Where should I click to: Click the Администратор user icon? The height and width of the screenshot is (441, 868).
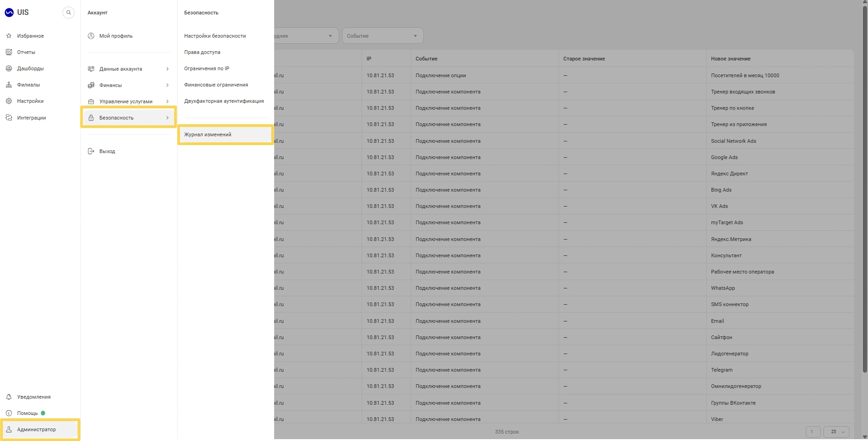pos(9,429)
